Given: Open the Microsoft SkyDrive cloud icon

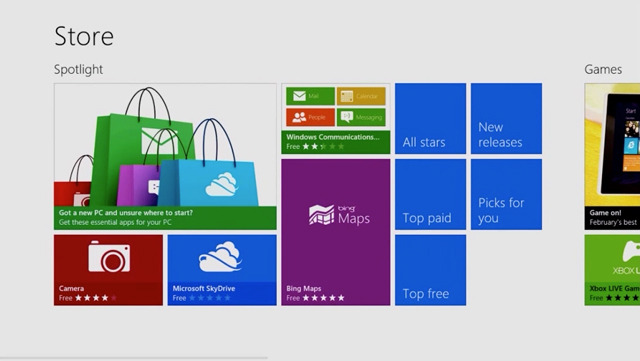Looking at the screenshot, I should 220,257.
